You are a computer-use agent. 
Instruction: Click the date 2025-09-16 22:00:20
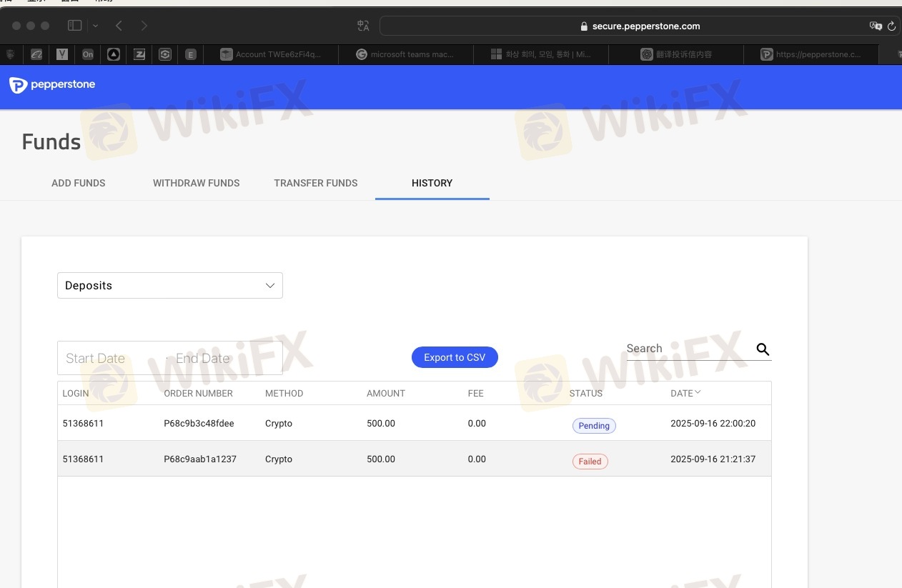click(713, 423)
